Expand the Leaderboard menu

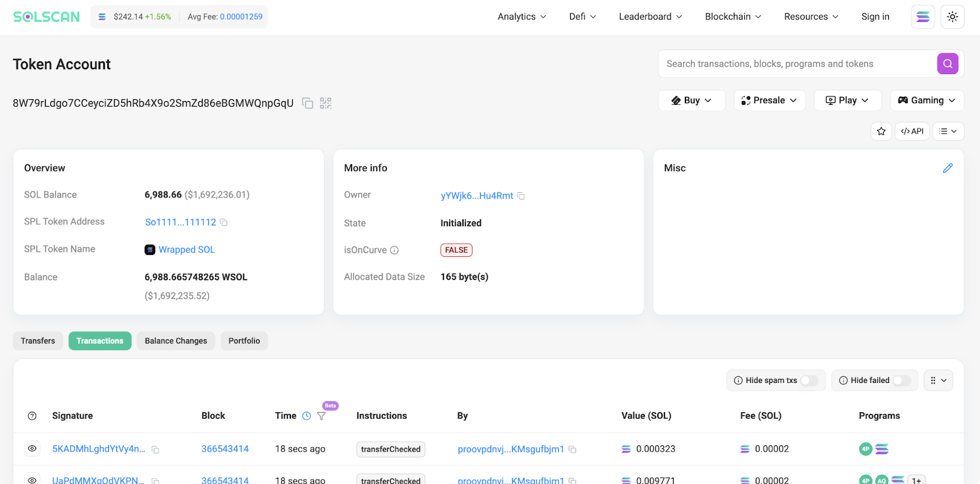pos(650,17)
